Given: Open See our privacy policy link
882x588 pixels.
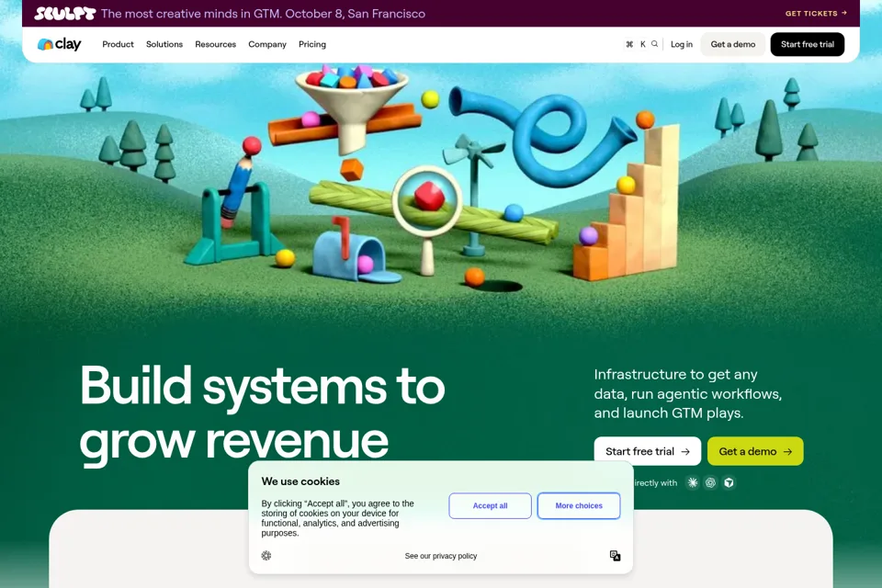Looking at the screenshot, I should [x=441, y=556].
